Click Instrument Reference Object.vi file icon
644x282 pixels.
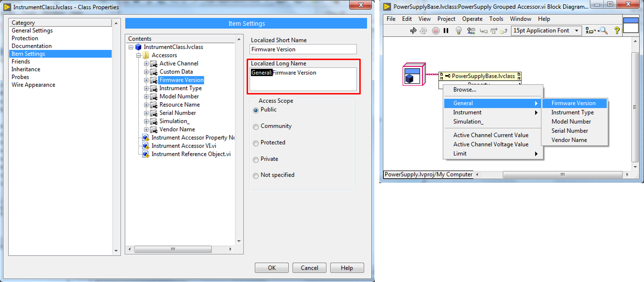(145, 154)
